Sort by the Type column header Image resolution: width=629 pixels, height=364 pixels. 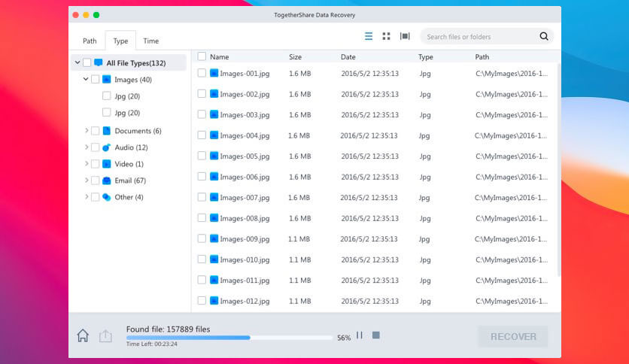coord(426,57)
